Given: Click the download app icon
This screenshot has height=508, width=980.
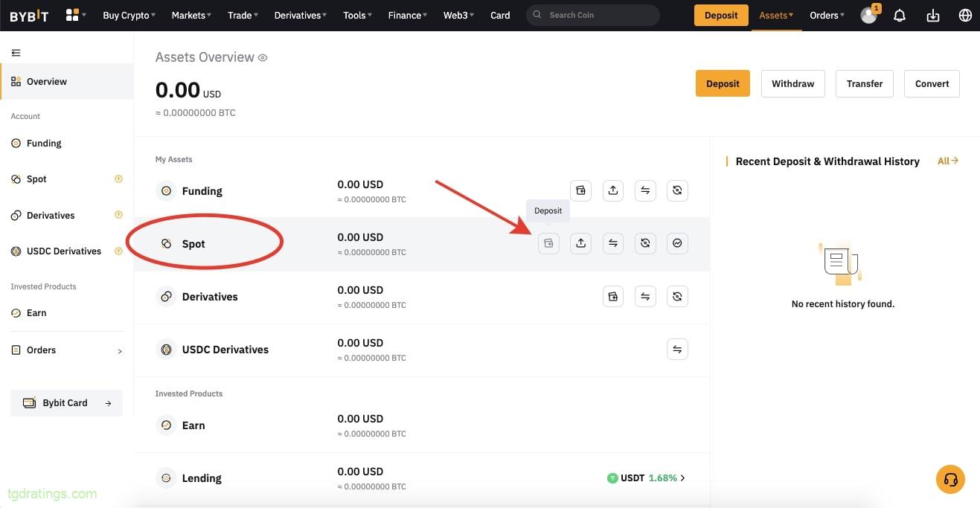Looking at the screenshot, I should coord(932,16).
